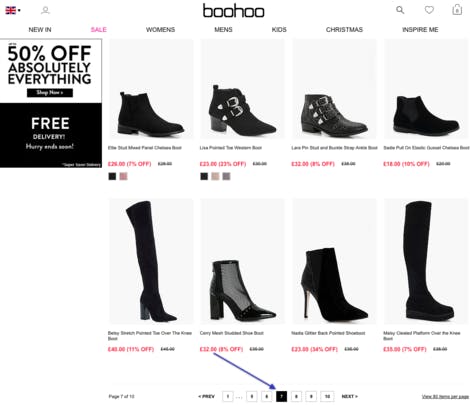This screenshot has width=470, height=406.
Task: Go to page 8 in pagination
Action: click(296, 396)
